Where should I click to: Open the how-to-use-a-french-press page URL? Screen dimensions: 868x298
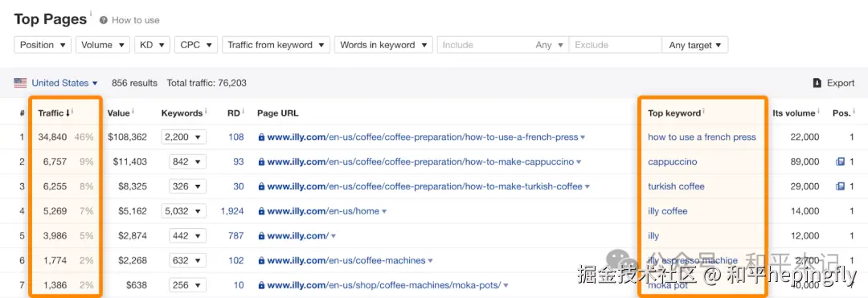(423, 137)
